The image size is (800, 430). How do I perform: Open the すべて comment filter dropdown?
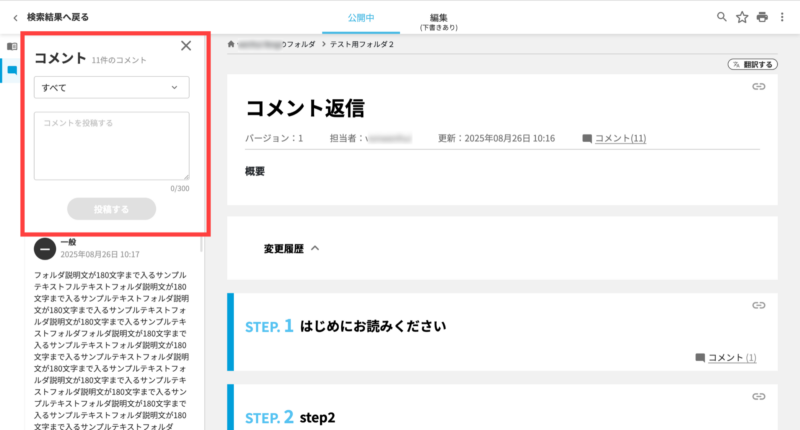click(112, 87)
